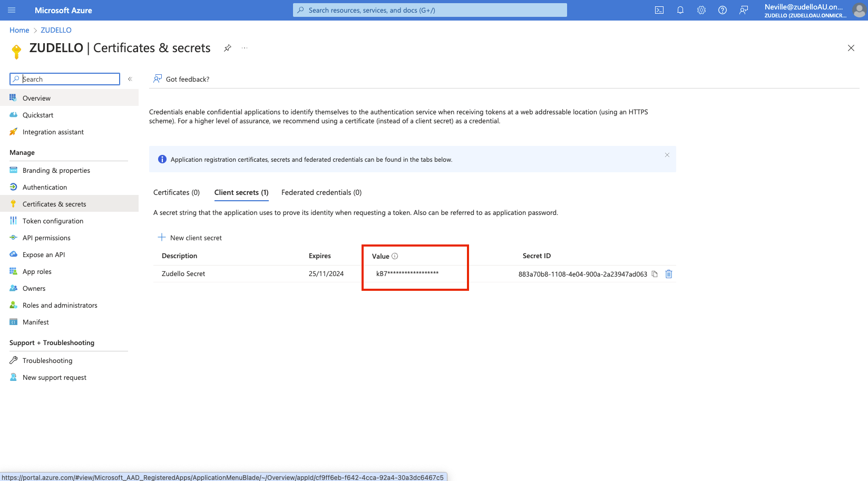The width and height of the screenshot is (868, 481).
Task: Click the Branding & properties icon
Action: coord(13,170)
